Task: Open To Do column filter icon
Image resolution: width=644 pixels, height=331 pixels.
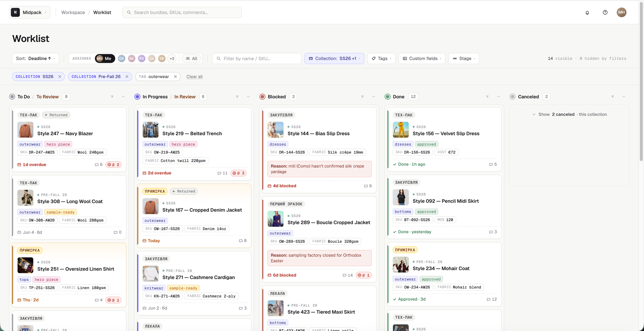Action: [x=112, y=97]
